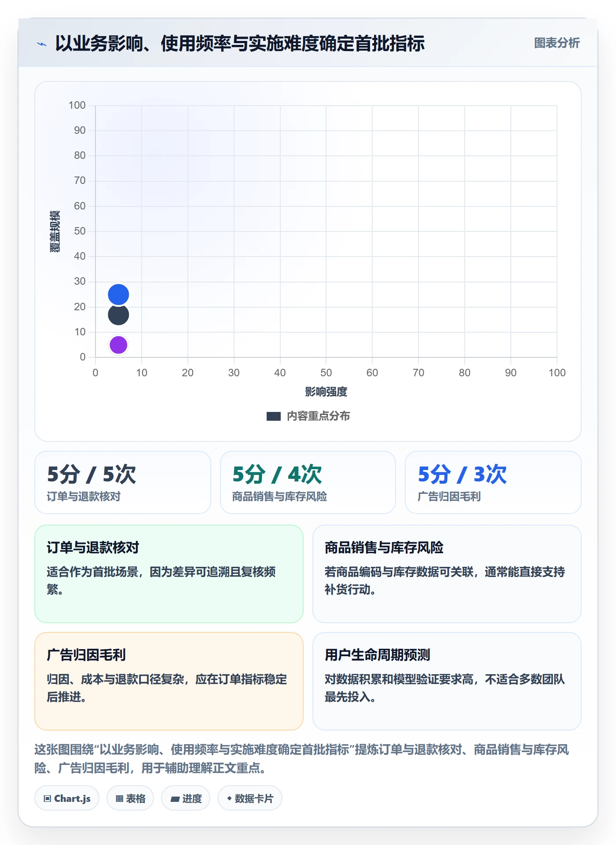
Task: Select the 商品销售与库存风险 detail card heading
Action: [384, 547]
